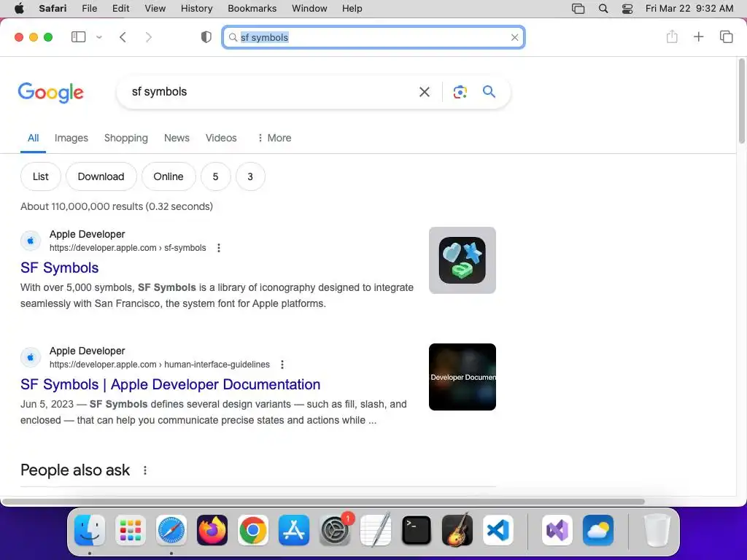Show the tab overview button
The image size is (747, 560).
point(726,36)
